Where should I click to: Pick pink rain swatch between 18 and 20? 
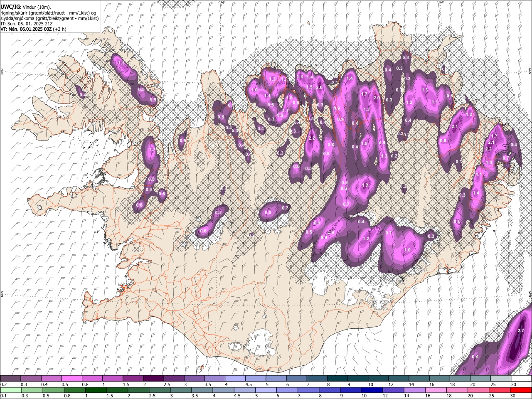pyautogui.click(x=457, y=390)
